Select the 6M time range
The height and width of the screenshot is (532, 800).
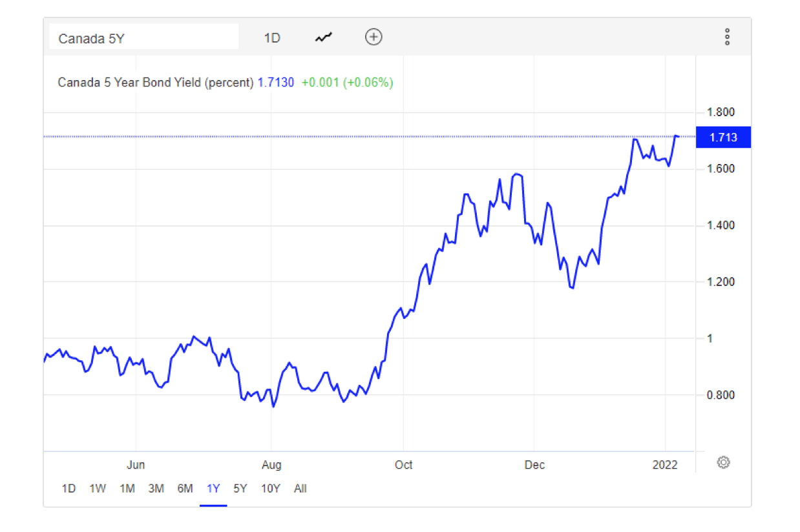click(x=185, y=489)
